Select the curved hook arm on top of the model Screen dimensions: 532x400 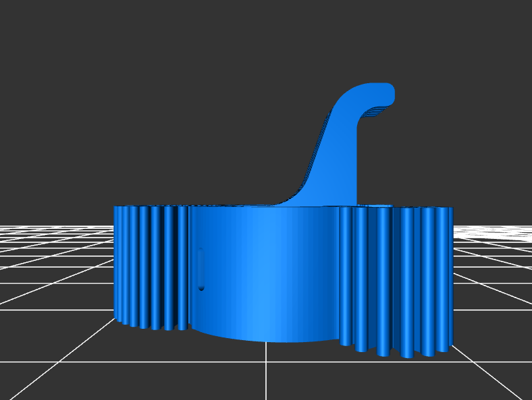point(339,146)
